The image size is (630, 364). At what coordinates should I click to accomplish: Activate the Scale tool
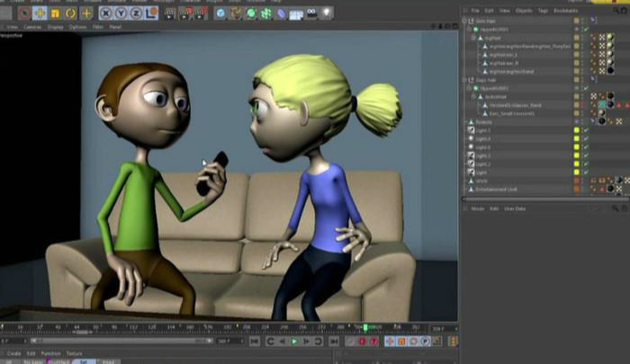pyautogui.click(x=55, y=13)
